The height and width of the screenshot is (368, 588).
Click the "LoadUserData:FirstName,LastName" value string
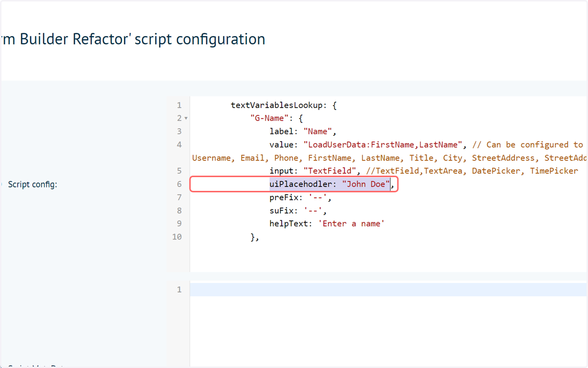[383, 145]
